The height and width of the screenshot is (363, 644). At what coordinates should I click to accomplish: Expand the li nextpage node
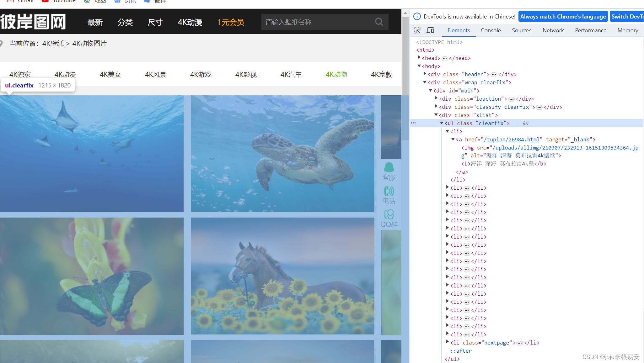pyautogui.click(x=448, y=342)
